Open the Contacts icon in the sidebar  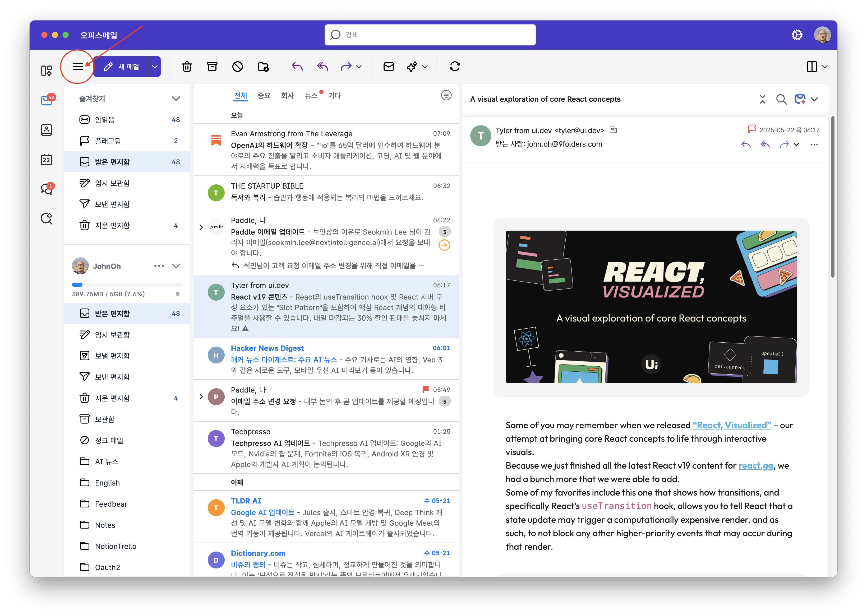coord(46,130)
